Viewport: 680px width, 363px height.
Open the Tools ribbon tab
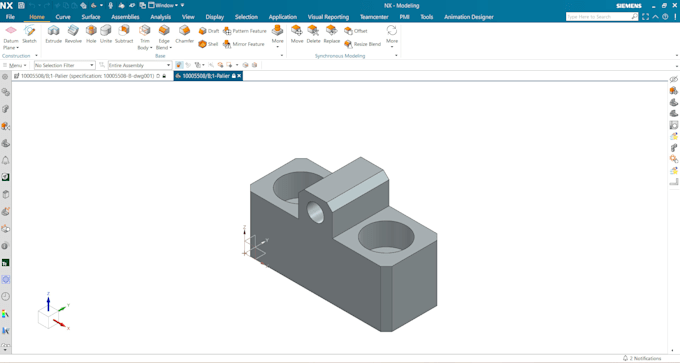pyautogui.click(x=427, y=17)
